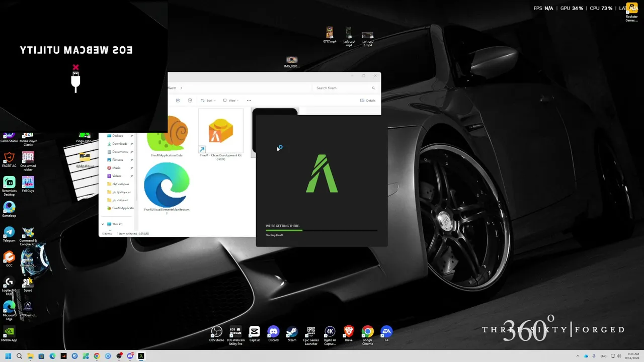644x362 pixels.
Task: Open the FiveM.VisualElementsManifest.xml file
Action: [167, 188]
